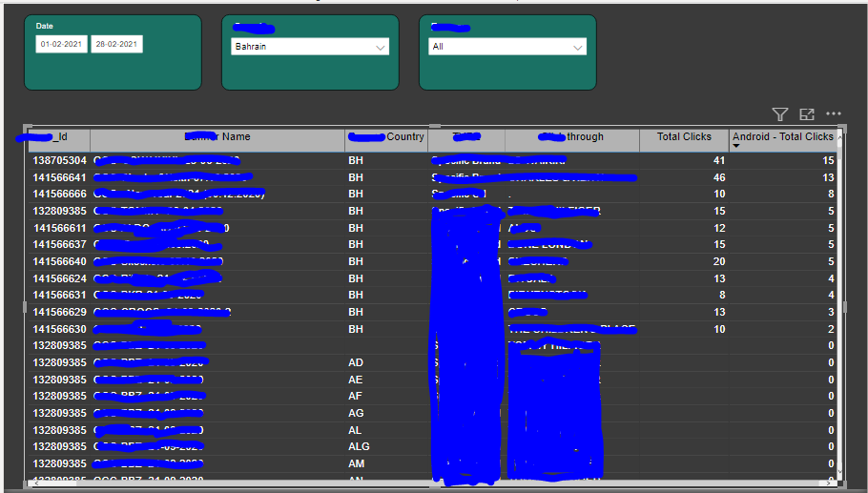Click the scroll down arrow beside the table
Screen dimensions: 868x493
839,471
